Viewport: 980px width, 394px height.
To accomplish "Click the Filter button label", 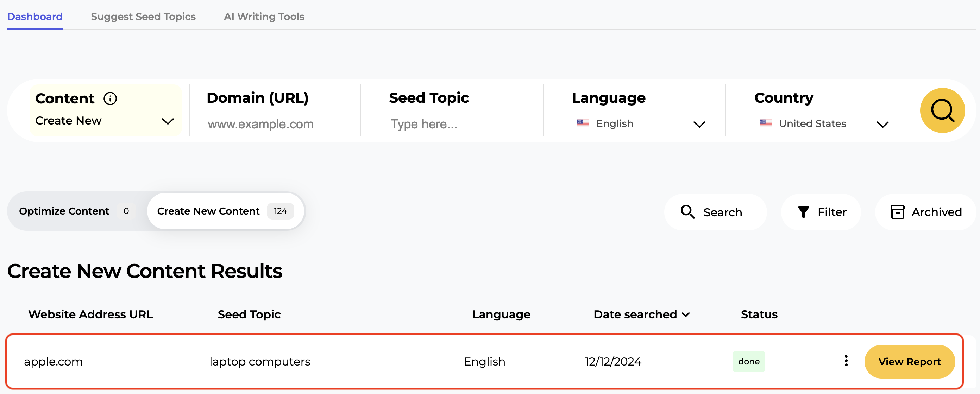I will click(x=832, y=212).
